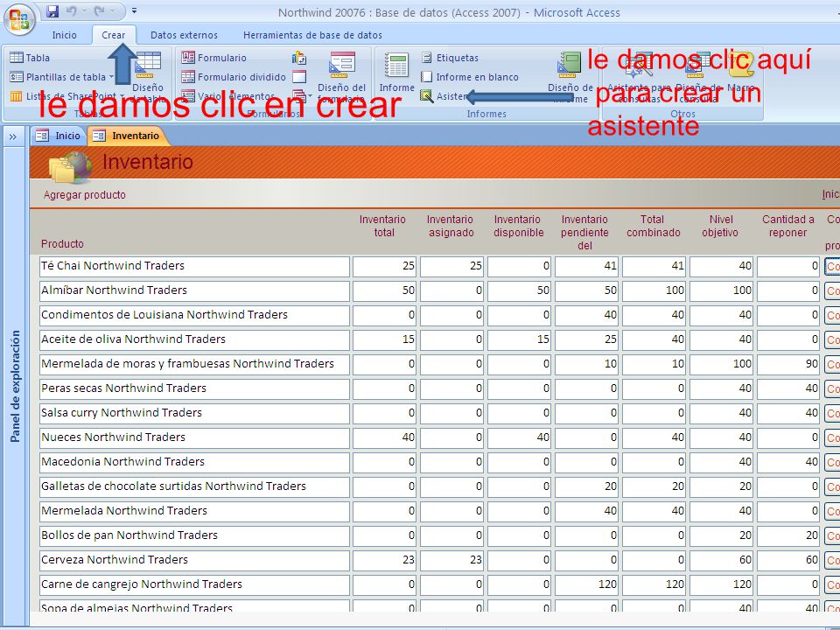Open Herramientas de base de datos tab

(x=312, y=35)
